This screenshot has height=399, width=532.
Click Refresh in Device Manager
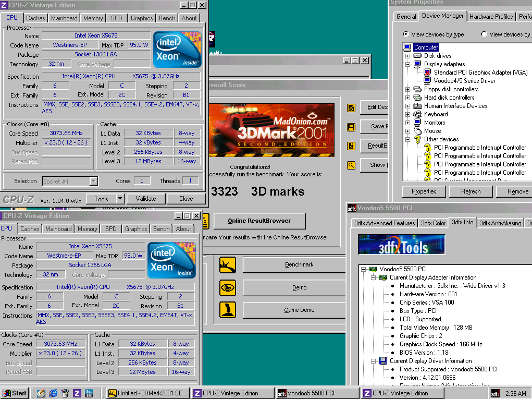[x=471, y=191]
